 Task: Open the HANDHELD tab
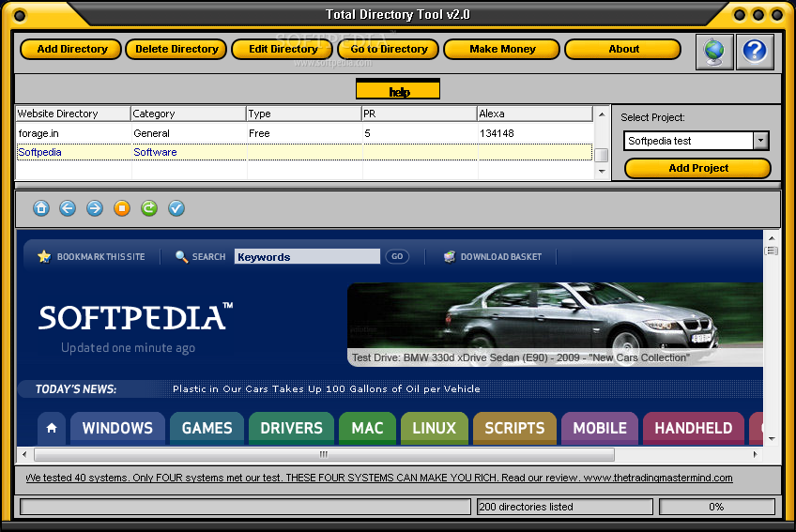point(694,429)
